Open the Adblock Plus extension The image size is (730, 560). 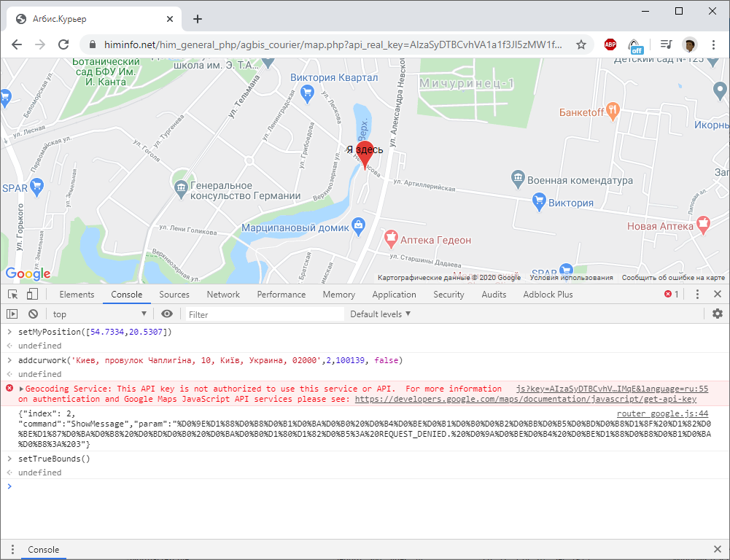coord(610,44)
